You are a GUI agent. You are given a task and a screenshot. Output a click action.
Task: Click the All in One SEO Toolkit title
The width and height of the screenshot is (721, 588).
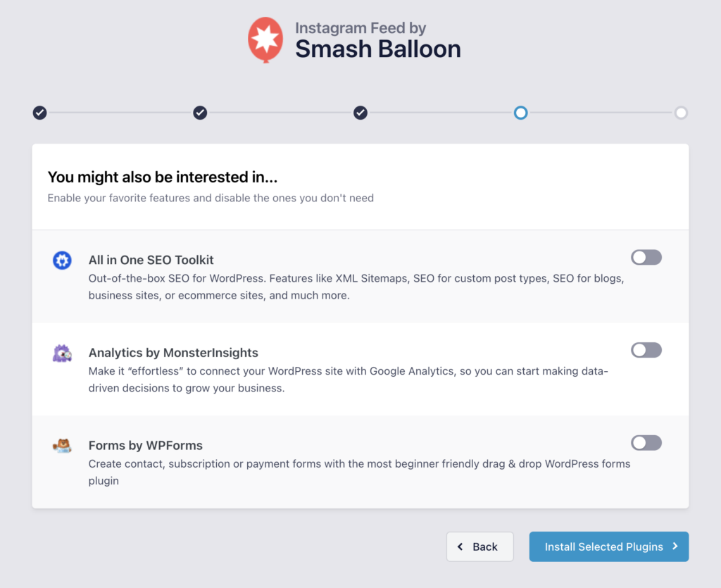point(151,260)
